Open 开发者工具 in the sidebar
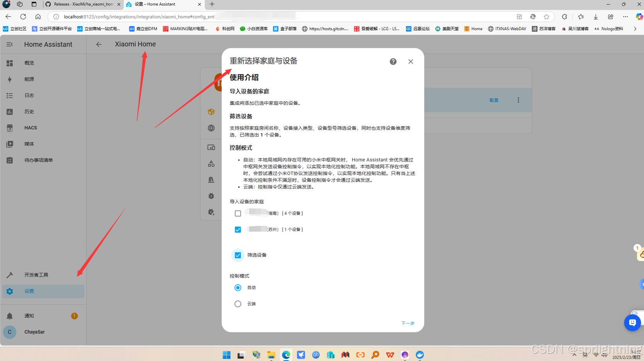Screen dimensions: 644x361 tap(43, 275)
